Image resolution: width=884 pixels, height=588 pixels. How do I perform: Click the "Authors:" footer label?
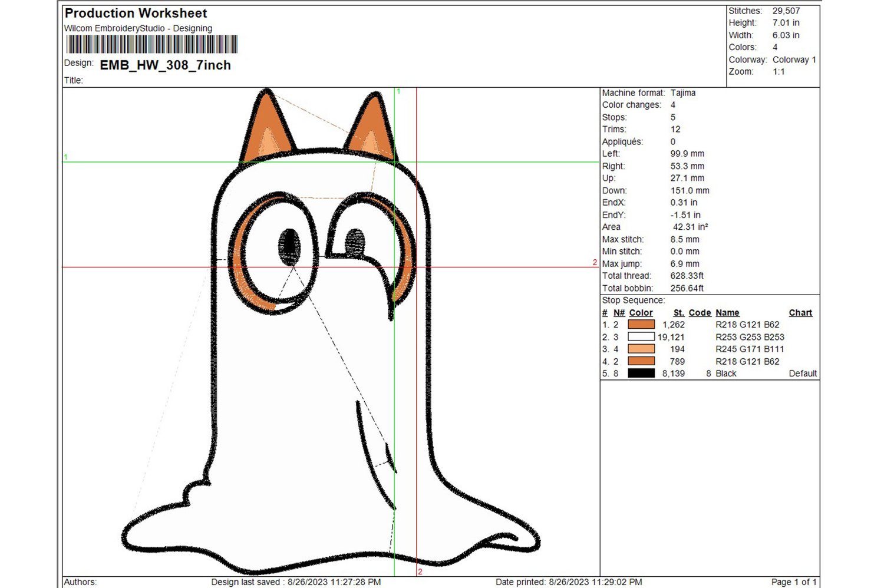80,582
